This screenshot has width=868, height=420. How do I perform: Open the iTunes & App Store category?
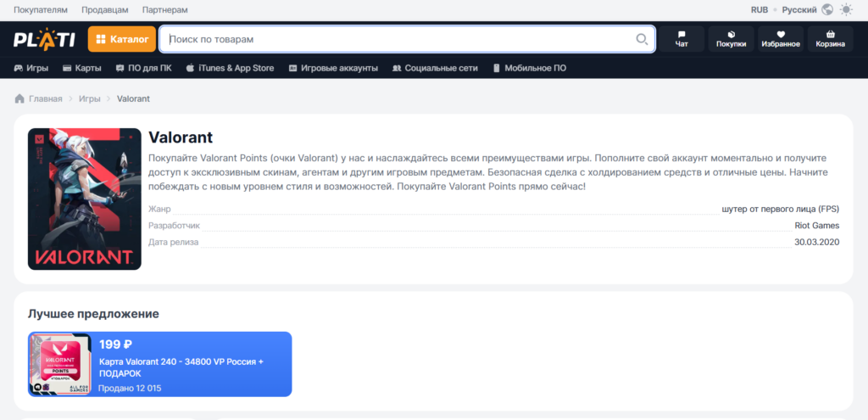click(231, 68)
